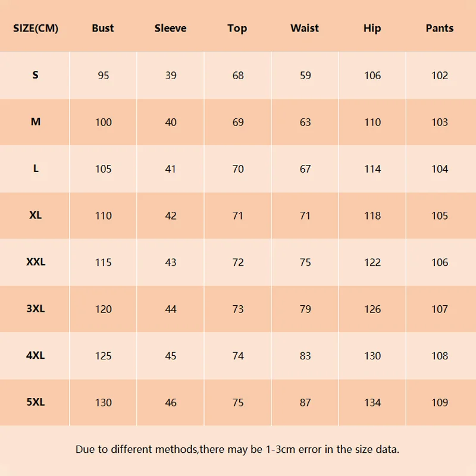
Task: Select pants value 109 in 5XL row
Action: pyautogui.click(x=440, y=403)
